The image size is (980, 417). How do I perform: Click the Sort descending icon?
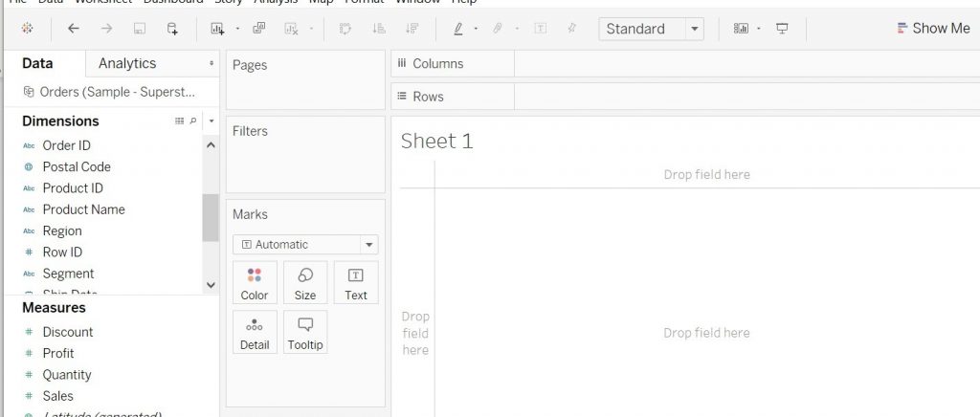412,28
